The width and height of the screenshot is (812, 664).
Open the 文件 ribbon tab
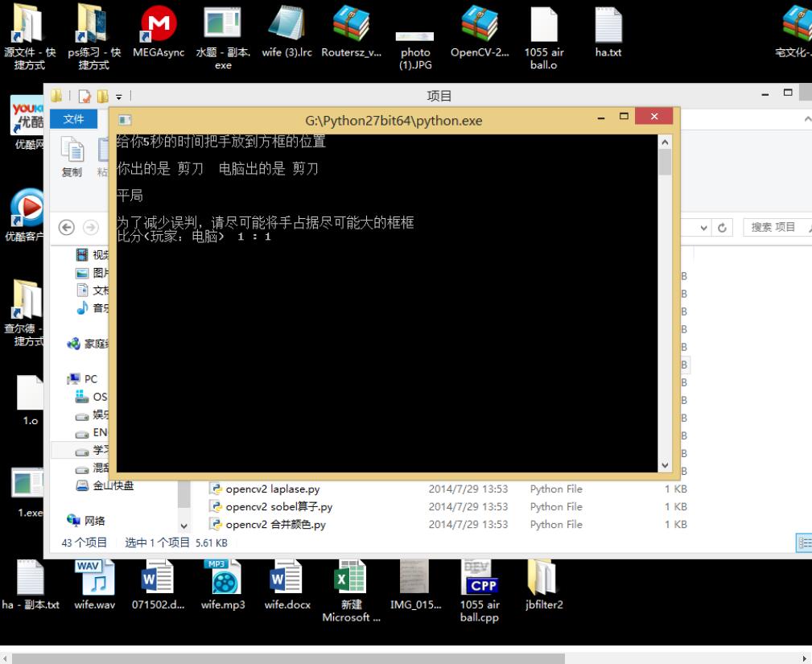tap(73, 119)
